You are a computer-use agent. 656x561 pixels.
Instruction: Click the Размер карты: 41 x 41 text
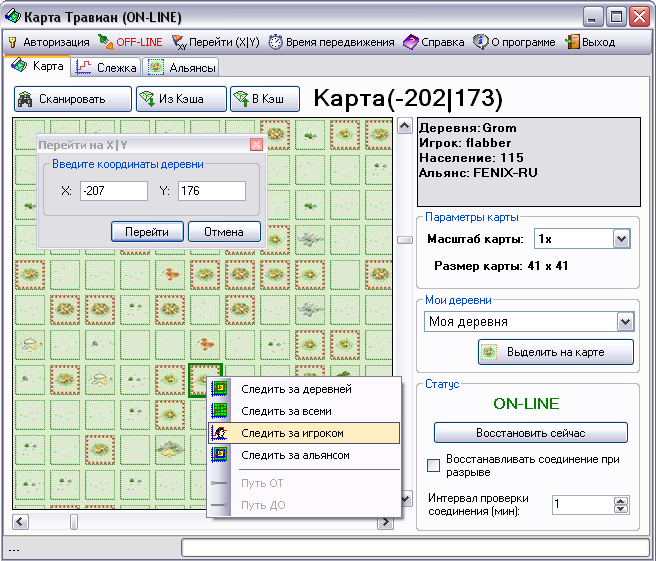501,266
